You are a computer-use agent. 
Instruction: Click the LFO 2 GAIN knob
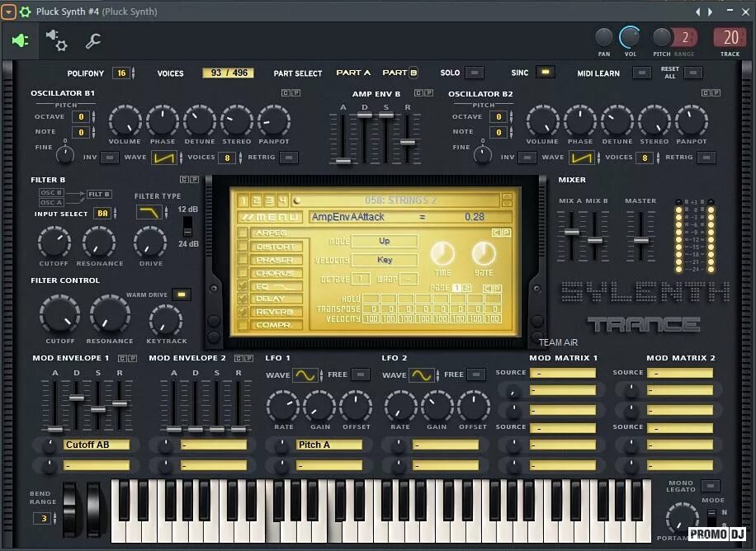(437, 407)
